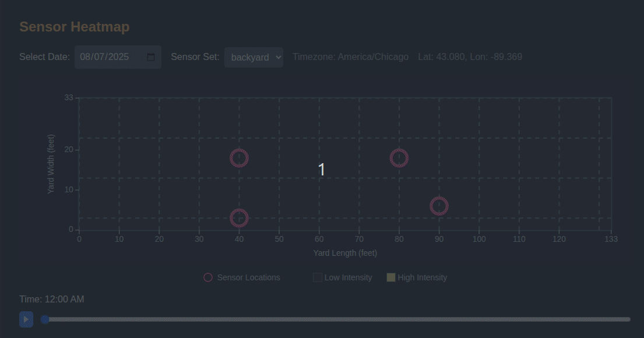Click the play button icon

click(26, 319)
